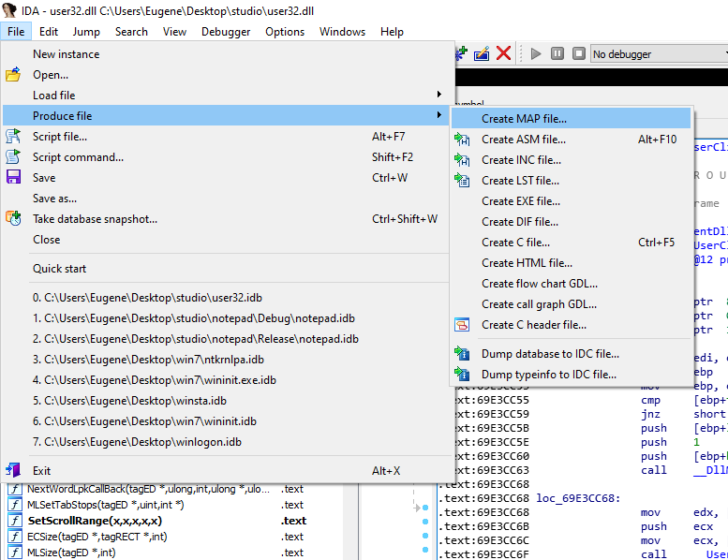Open the Help menu
The image size is (728, 560).
[392, 32]
